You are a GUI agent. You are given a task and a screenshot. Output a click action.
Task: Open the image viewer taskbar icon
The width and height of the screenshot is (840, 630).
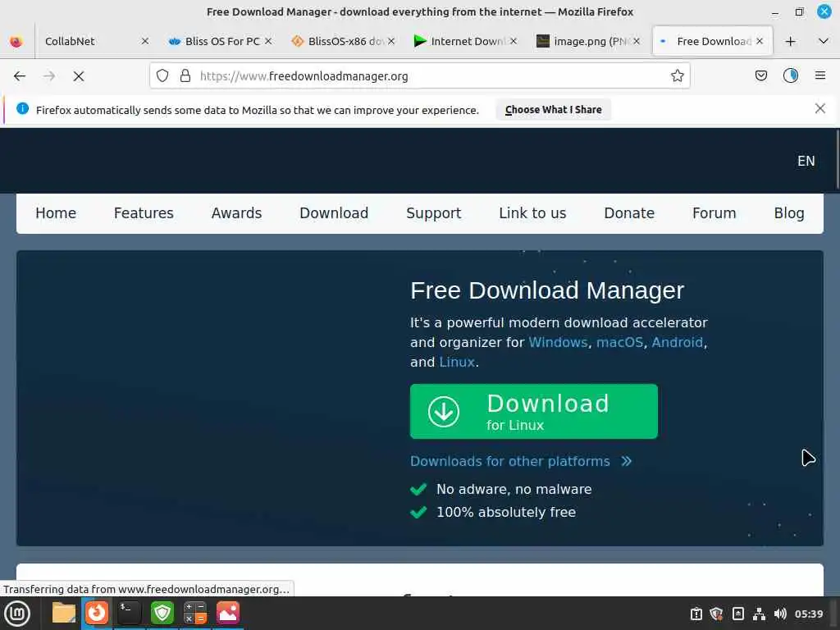tap(228, 613)
